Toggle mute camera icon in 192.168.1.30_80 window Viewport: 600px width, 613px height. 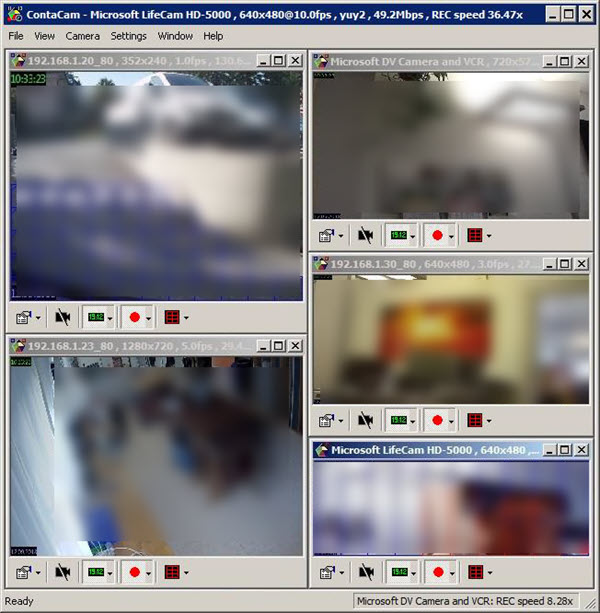pos(365,420)
